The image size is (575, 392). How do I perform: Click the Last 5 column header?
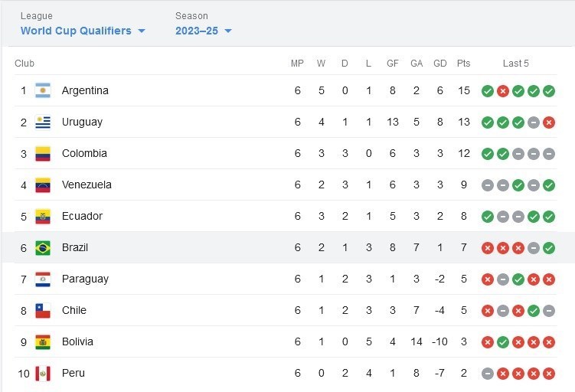[x=516, y=64]
